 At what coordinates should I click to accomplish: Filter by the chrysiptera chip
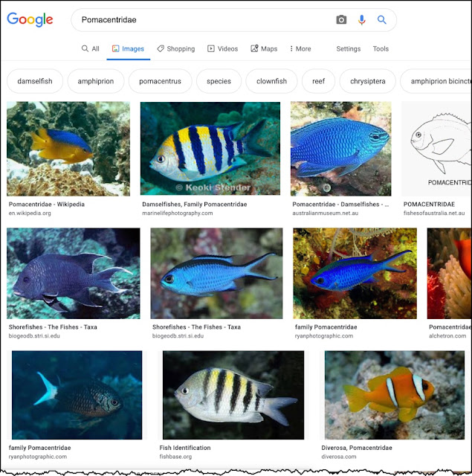click(368, 81)
